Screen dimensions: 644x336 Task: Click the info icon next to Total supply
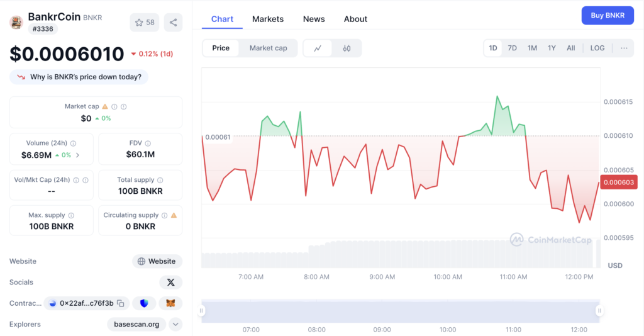pyautogui.click(x=160, y=180)
